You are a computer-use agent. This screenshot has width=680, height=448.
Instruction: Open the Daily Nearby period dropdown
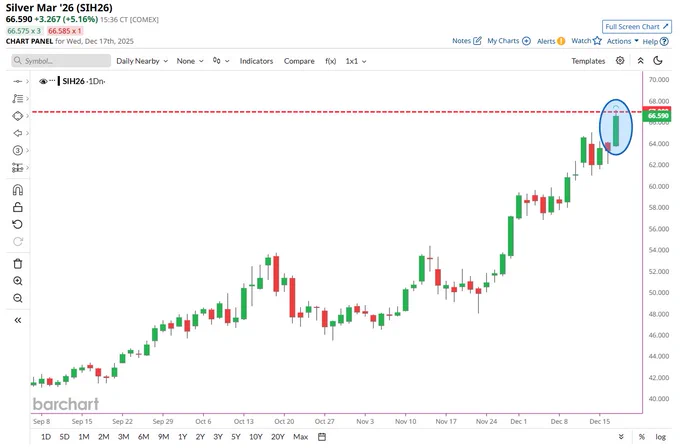click(142, 61)
